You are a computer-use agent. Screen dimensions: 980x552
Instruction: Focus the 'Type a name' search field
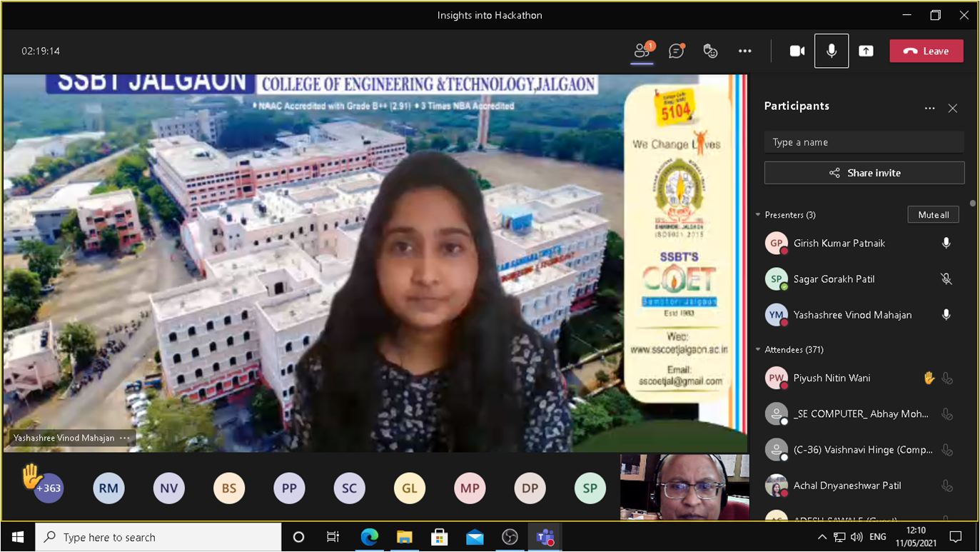coord(864,142)
